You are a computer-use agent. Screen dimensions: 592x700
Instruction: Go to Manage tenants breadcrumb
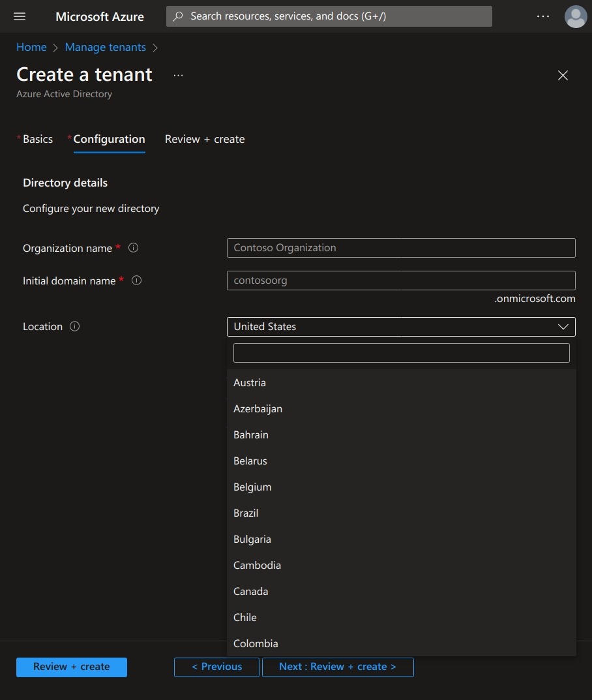105,48
